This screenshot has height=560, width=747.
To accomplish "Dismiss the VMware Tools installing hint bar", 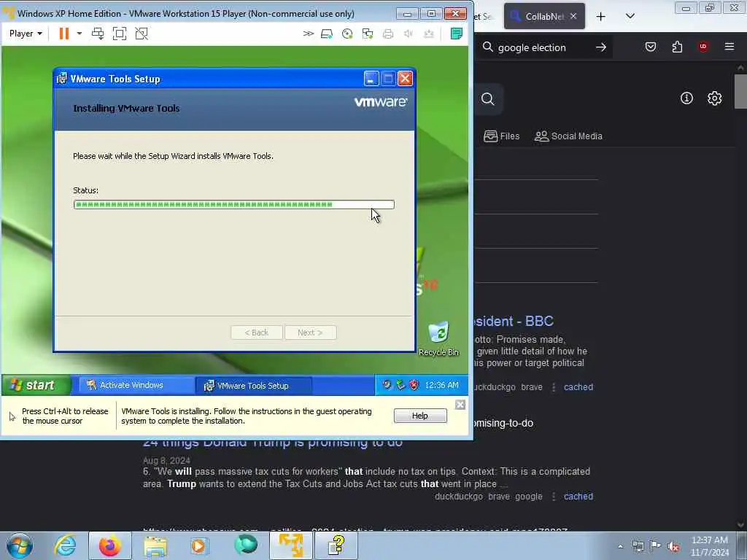I will (460, 405).
